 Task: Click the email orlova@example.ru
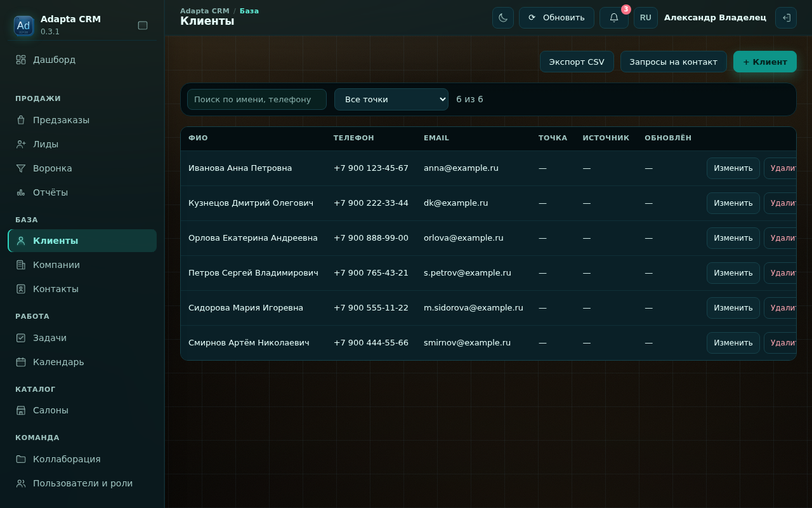coord(464,238)
